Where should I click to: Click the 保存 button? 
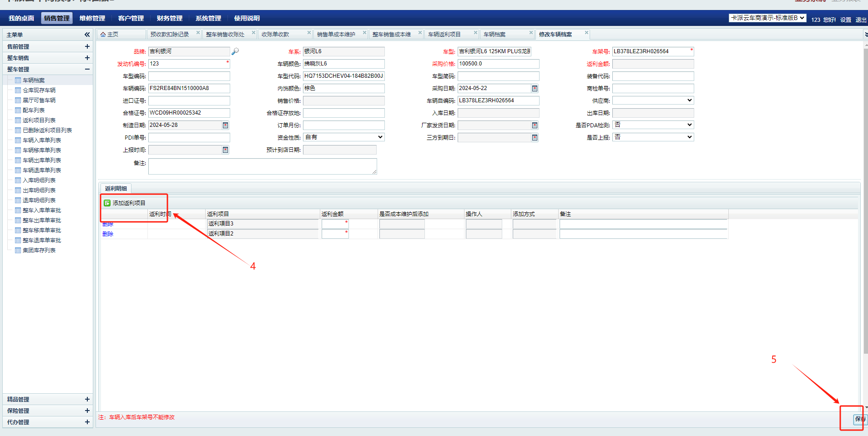click(859, 419)
